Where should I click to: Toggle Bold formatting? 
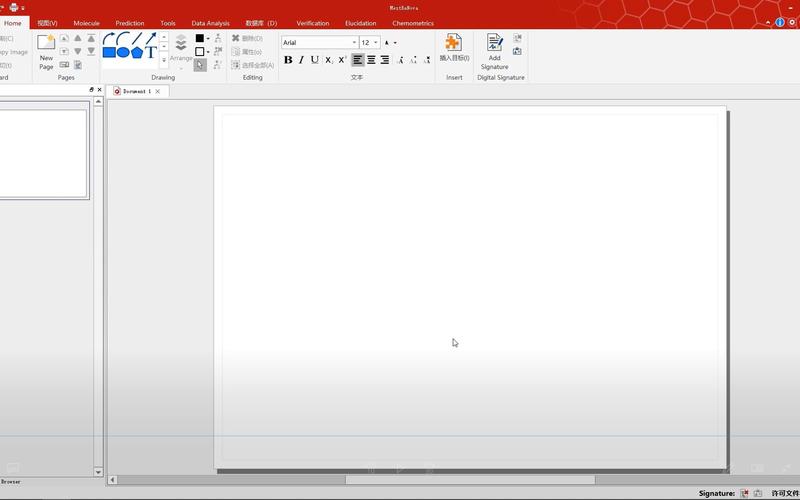(x=288, y=60)
